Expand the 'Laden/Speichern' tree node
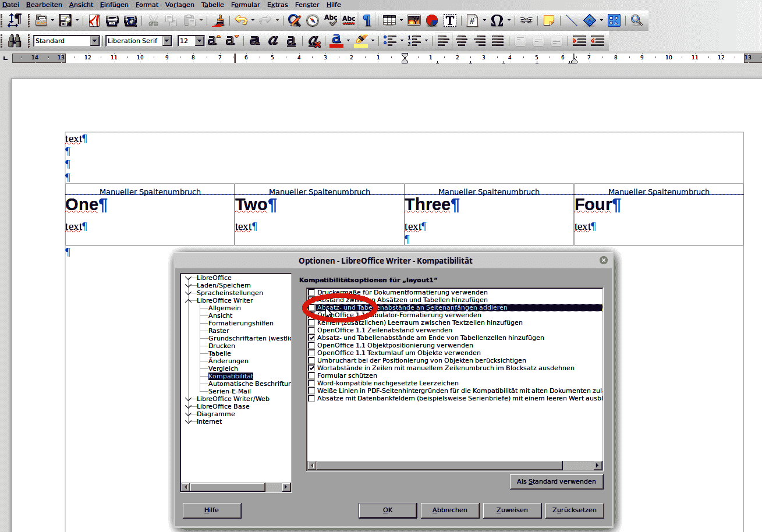The width and height of the screenshot is (762, 532). click(x=189, y=285)
